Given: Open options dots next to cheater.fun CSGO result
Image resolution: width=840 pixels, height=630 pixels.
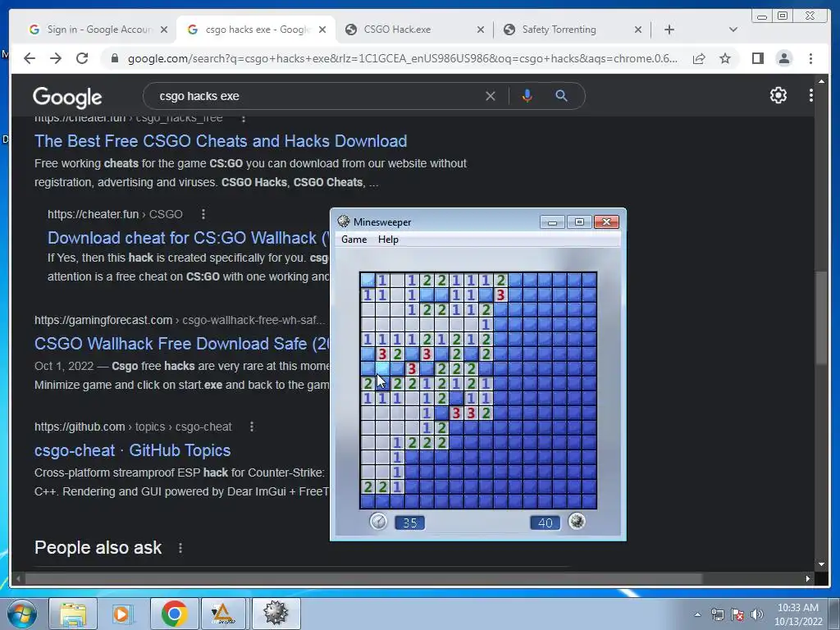Looking at the screenshot, I should 203,214.
